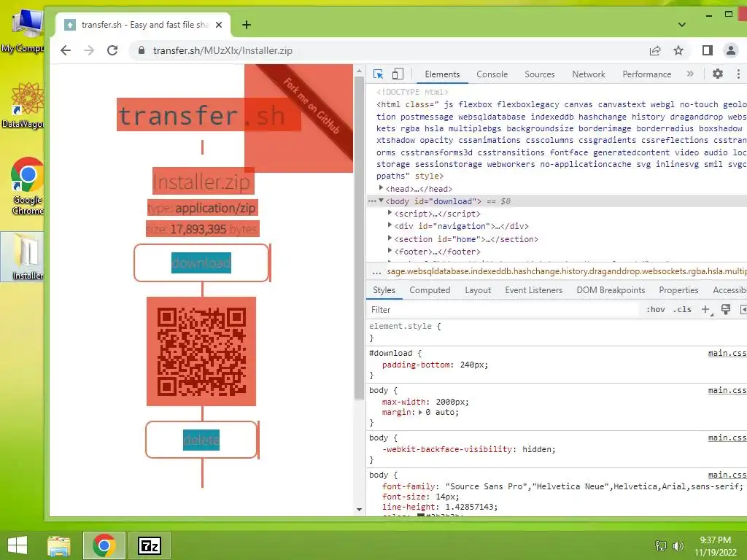Screen dimensions: 747x560
Task: Switch to Computed styles tab
Action: click(430, 290)
